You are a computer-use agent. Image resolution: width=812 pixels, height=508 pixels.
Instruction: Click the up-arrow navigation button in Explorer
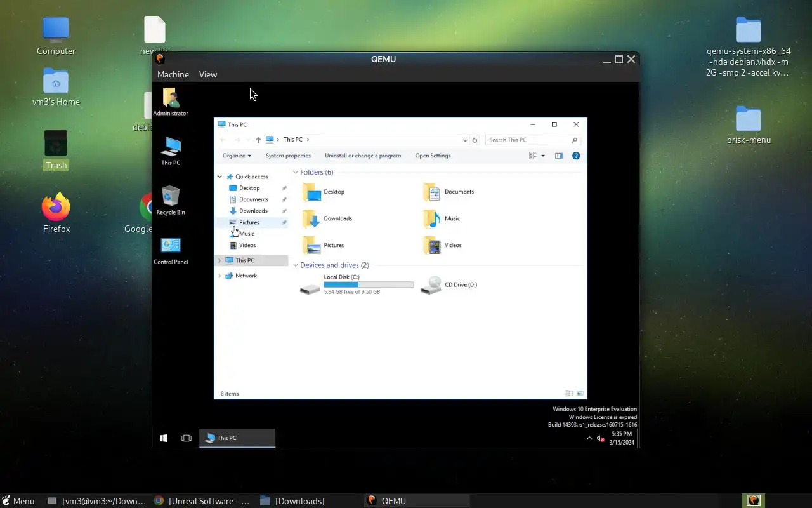point(258,140)
